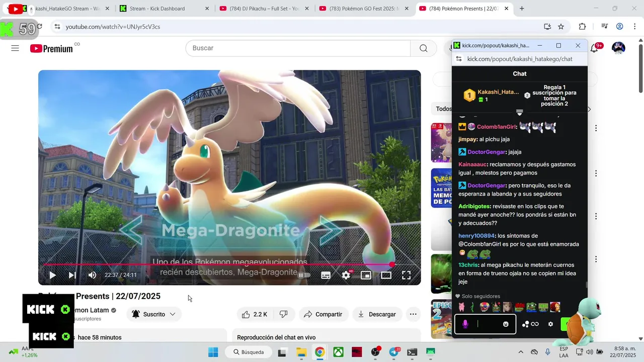The height and width of the screenshot is (362, 644).
Task: Open video player settings gear
Action: [346, 275]
